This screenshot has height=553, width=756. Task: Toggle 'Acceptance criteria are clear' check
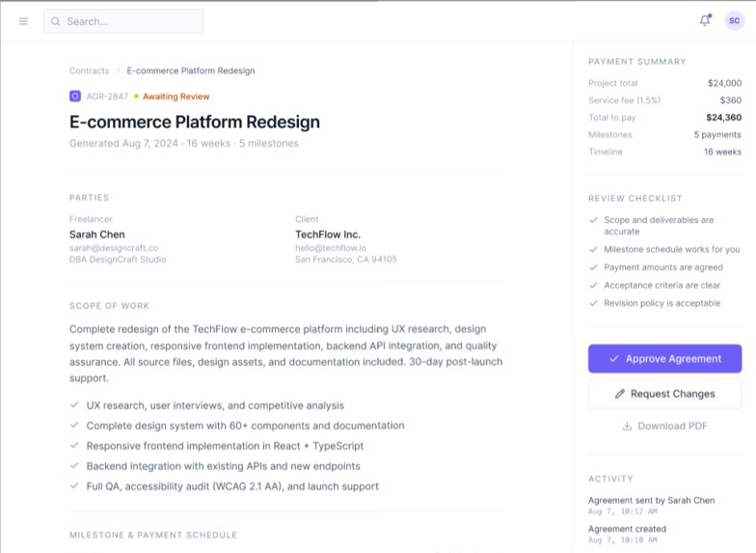click(594, 286)
